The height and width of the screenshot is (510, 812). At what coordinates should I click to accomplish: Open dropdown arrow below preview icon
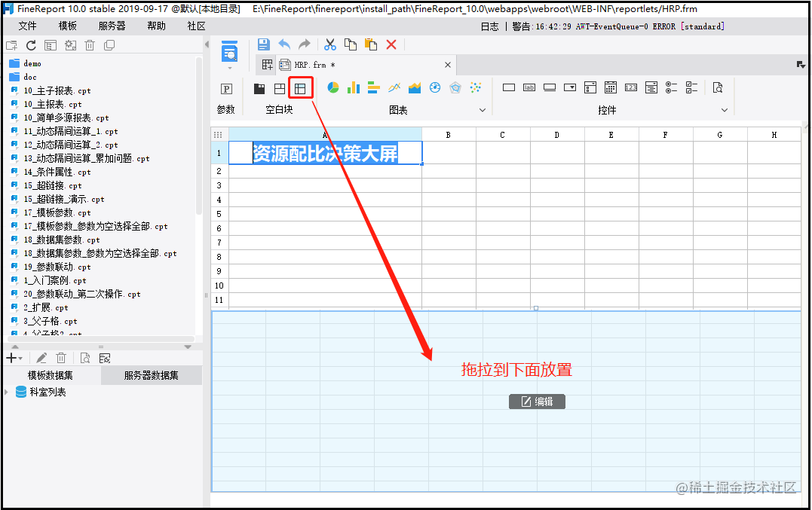(229, 68)
